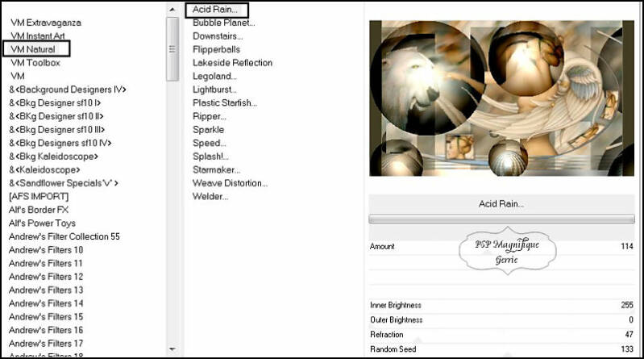
Task: Click the Acid Rain apply button
Action: pyautogui.click(x=501, y=203)
